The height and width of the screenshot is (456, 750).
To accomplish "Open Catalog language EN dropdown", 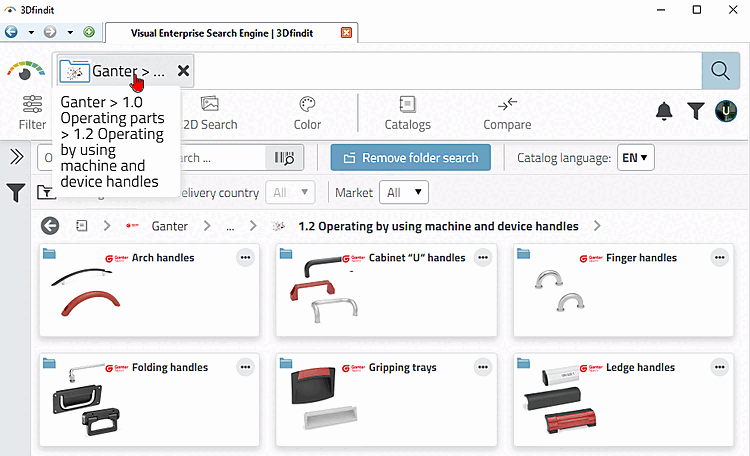I will pos(635,157).
